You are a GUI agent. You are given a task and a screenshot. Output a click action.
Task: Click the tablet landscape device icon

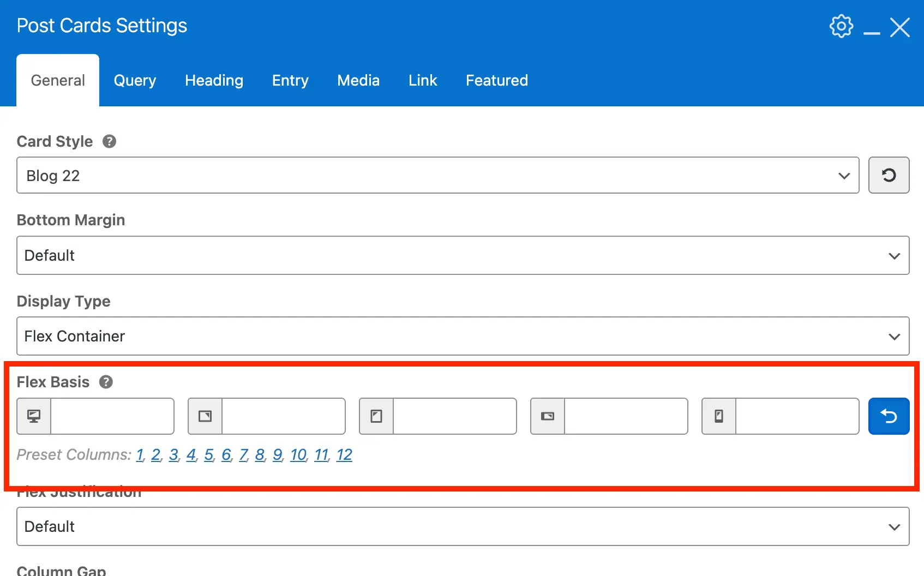tap(205, 416)
